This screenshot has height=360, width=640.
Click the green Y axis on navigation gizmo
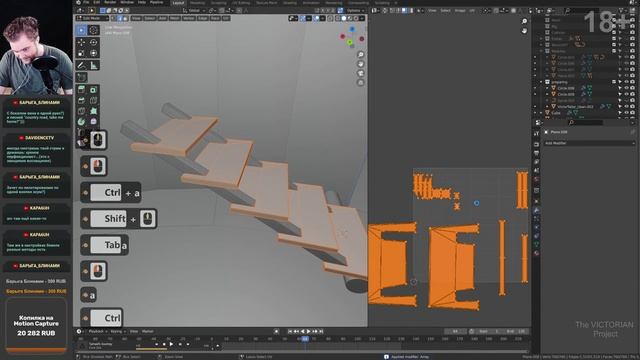click(350, 42)
